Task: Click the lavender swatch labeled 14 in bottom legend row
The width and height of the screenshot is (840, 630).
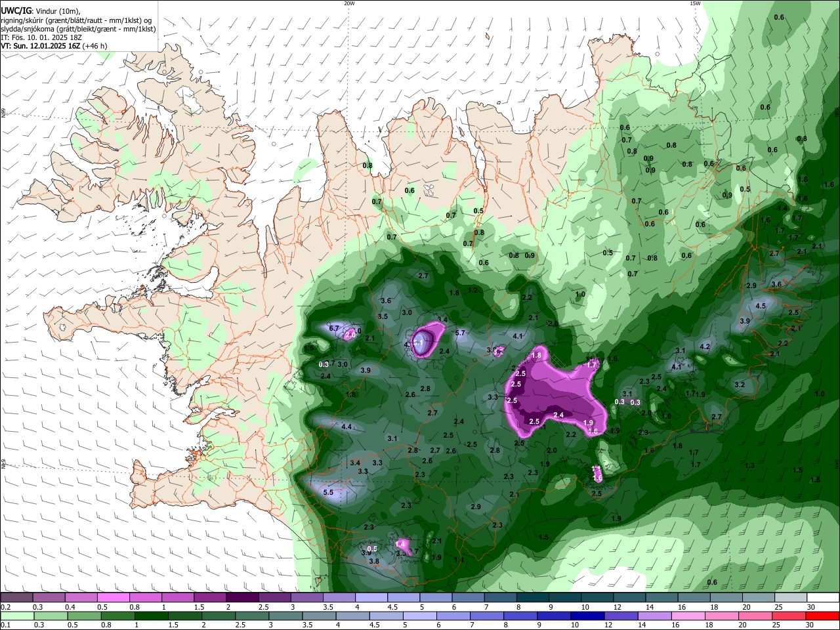Action: [x=654, y=616]
